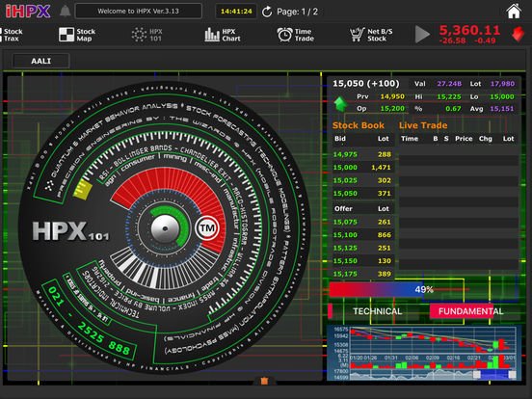The height and width of the screenshot is (399, 532).
Task: Refresh page with circular arrow icon
Action: (x=267, y=12)
